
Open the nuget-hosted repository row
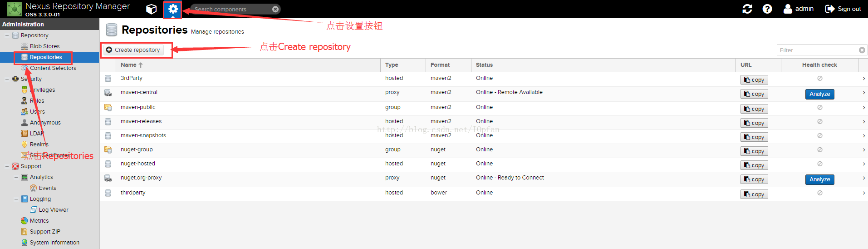click(x=484, y=164)
